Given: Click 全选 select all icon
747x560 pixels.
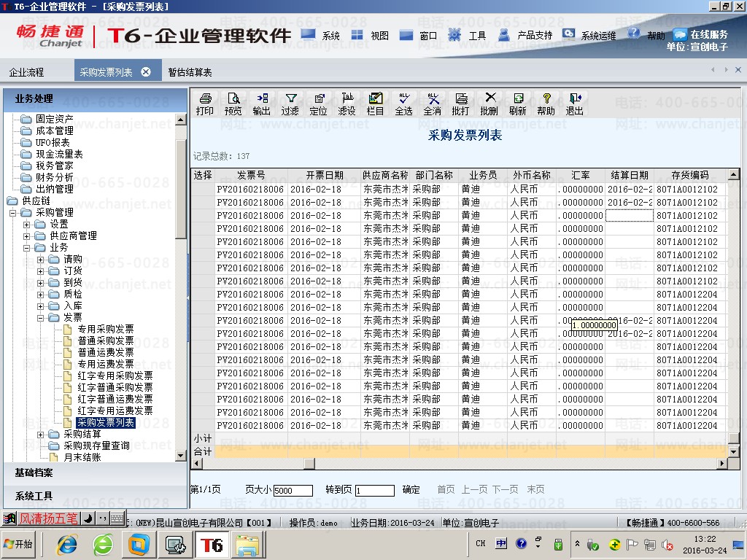Looking at the screenshot, I should [403, 104].
